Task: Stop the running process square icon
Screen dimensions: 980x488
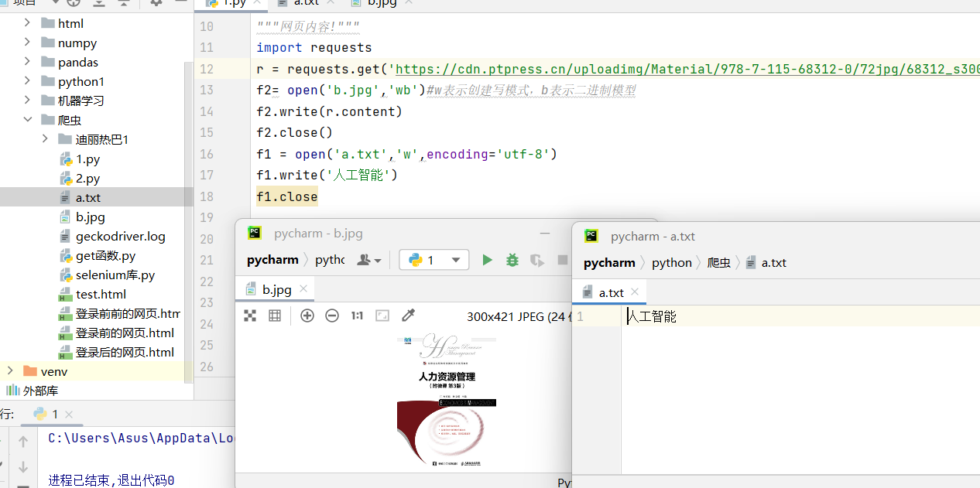Action: click(563, 260)
